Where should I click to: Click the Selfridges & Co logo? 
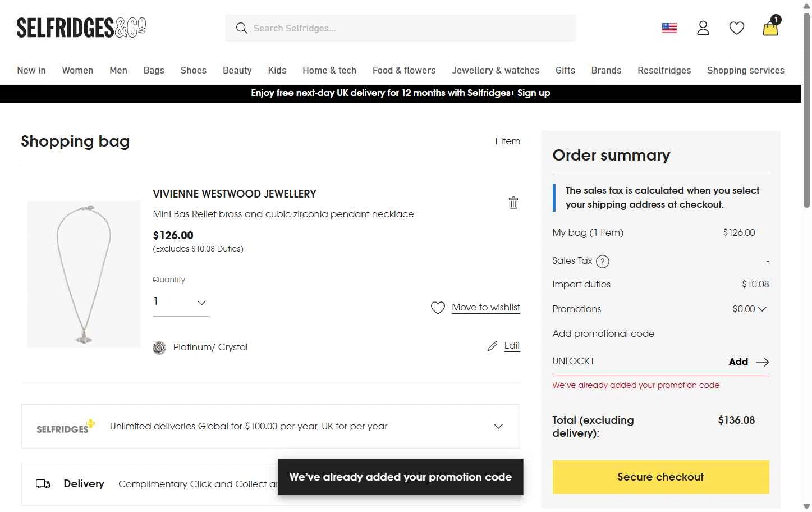[x=81, y=28]
